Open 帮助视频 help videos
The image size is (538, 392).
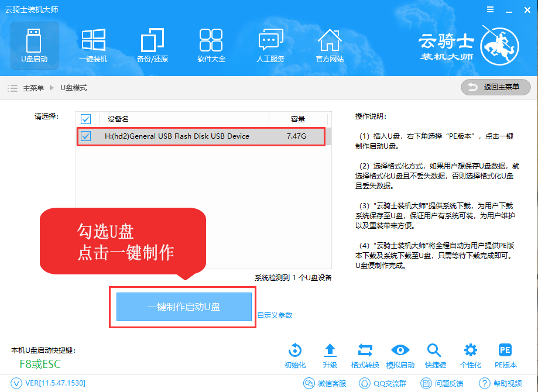(x=501, y=383)
